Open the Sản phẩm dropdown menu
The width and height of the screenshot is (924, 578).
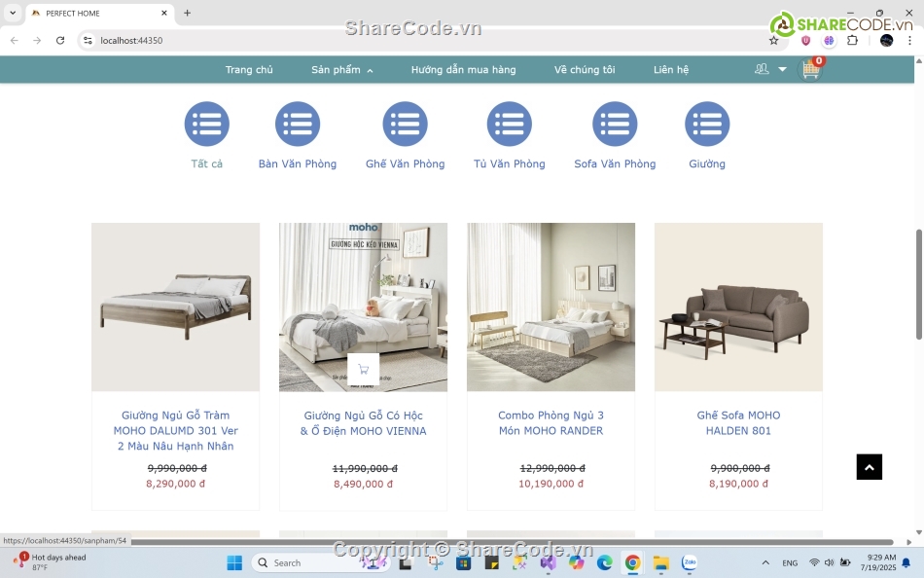(x=341, y=70)
